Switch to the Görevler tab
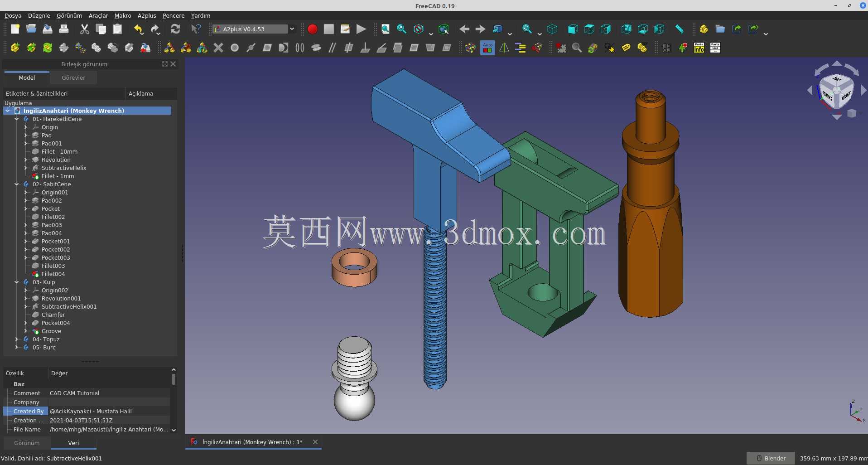This screenshot has height=465, width=868. click(x=73, y=78)
